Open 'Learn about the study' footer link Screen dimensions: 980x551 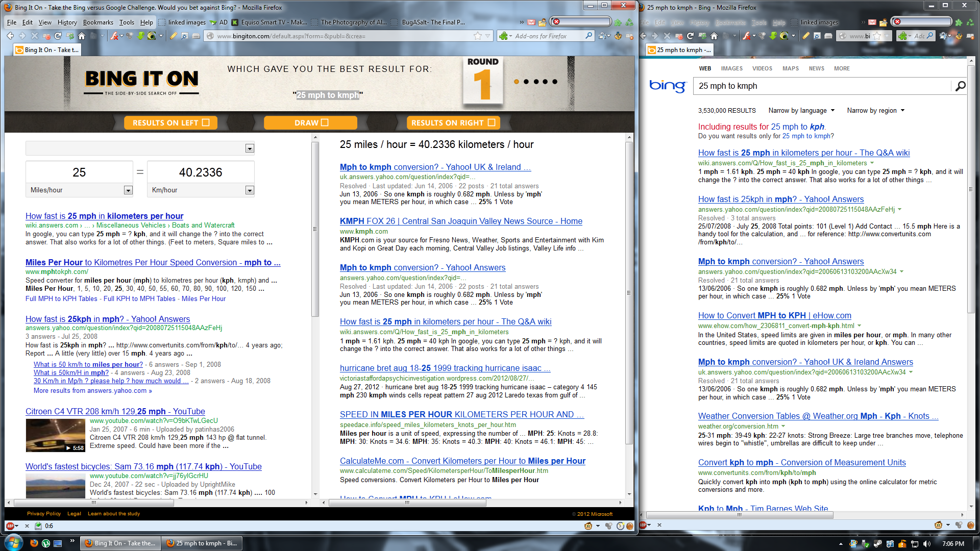[x=113, y=514]
